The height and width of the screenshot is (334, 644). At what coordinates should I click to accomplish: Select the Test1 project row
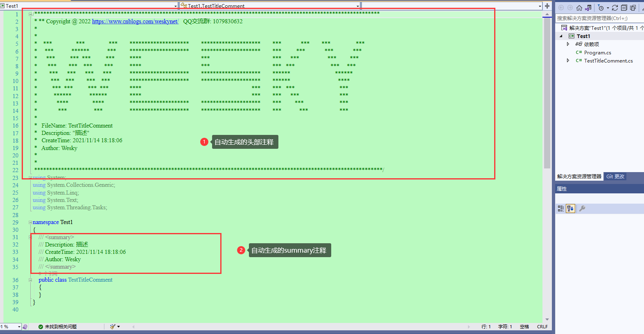(x=600, y=36)
